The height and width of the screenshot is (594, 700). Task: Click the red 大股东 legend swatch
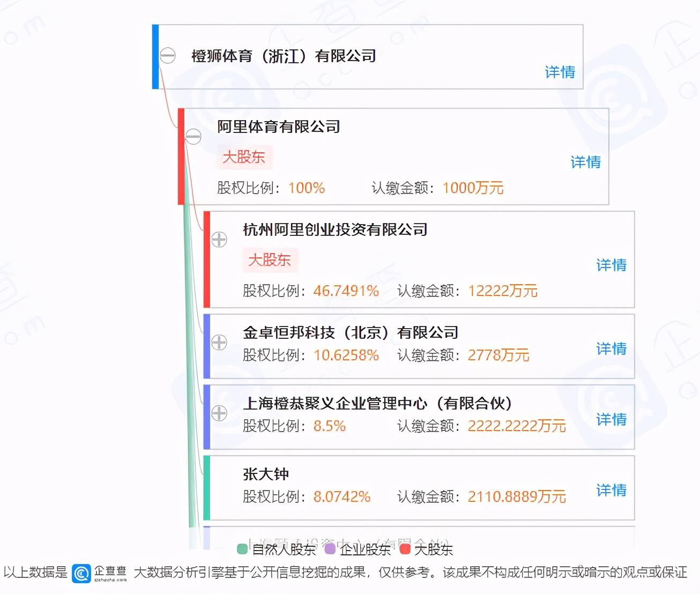[405, 548]
